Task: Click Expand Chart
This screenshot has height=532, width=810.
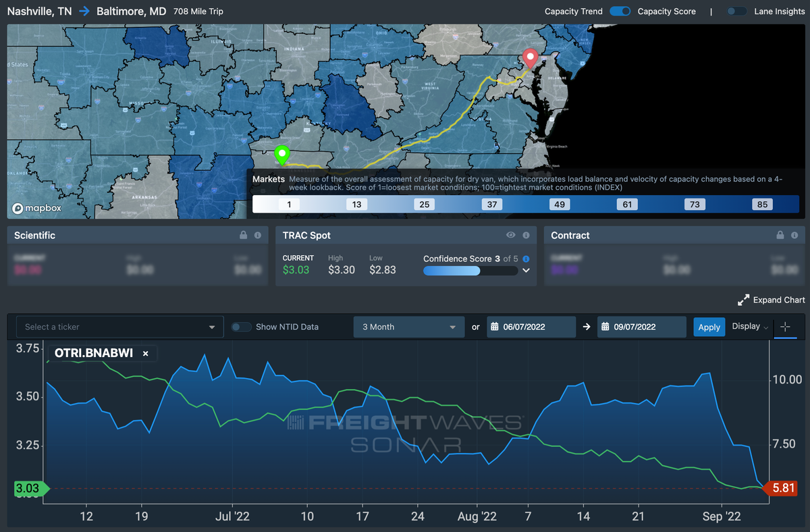Action: [772, 300]
